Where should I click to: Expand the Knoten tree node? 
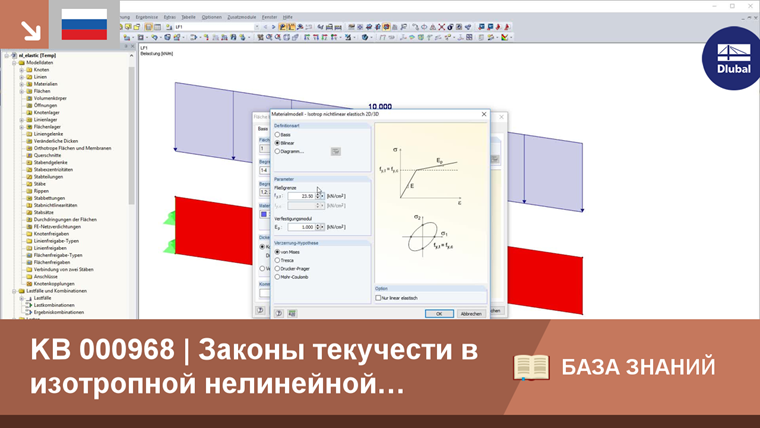(21, 70)
